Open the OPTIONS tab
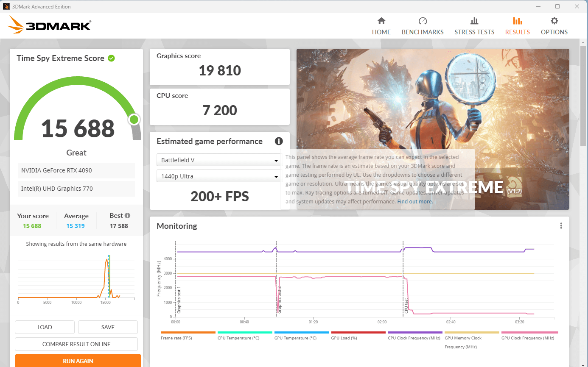This screenshot has height=367, width=588. (554, 26)
